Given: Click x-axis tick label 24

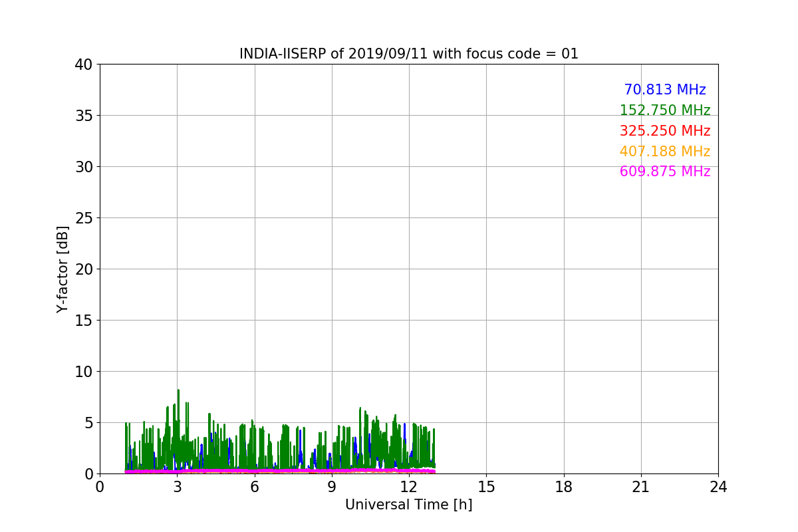Looking at the screenshot, I should click(x=718, y=487).
